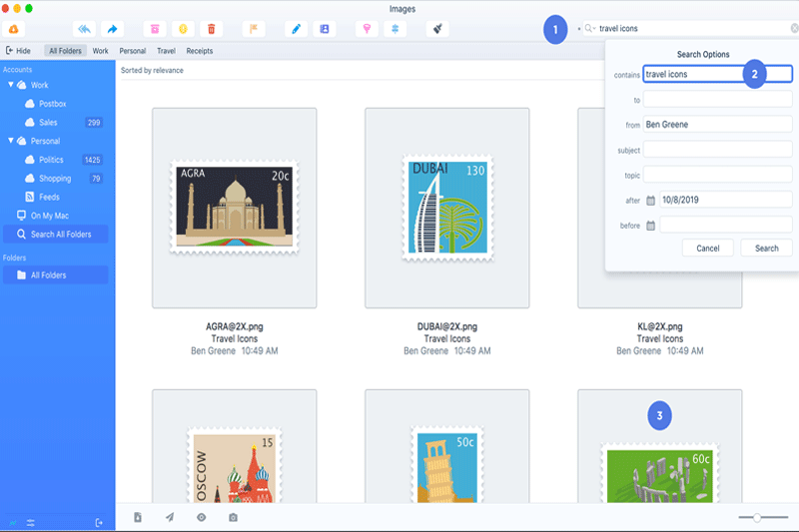The height and width of the screenshot is (532, 799).
Task: Open the AGRA@2X.png stamp thumbnail
Action: (x=234, y=207)
